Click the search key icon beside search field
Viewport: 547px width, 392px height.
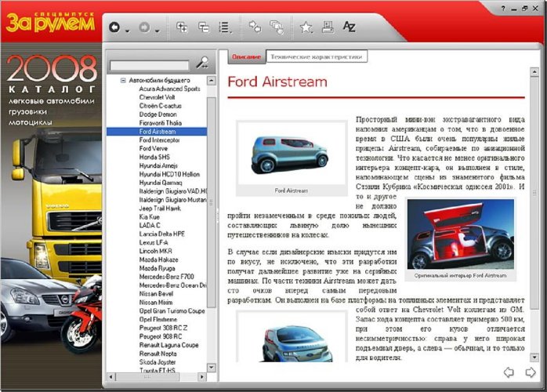(202, 64)
